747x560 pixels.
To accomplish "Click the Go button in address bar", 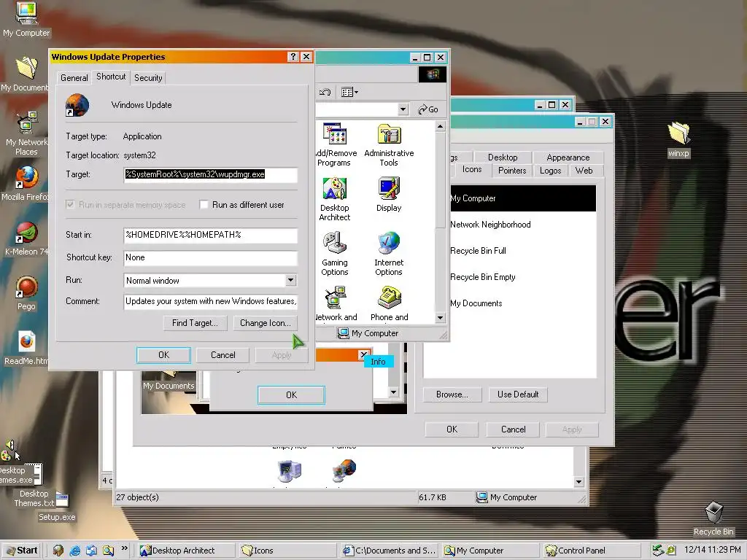I will tap(427, 109).
